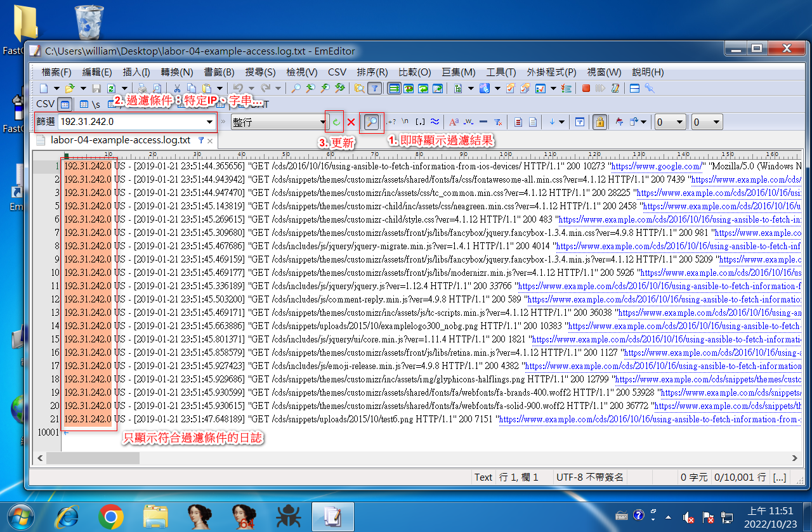Open the 巨集(M) menu
This screenshot has width=812, height=532.
coord(459,72)
